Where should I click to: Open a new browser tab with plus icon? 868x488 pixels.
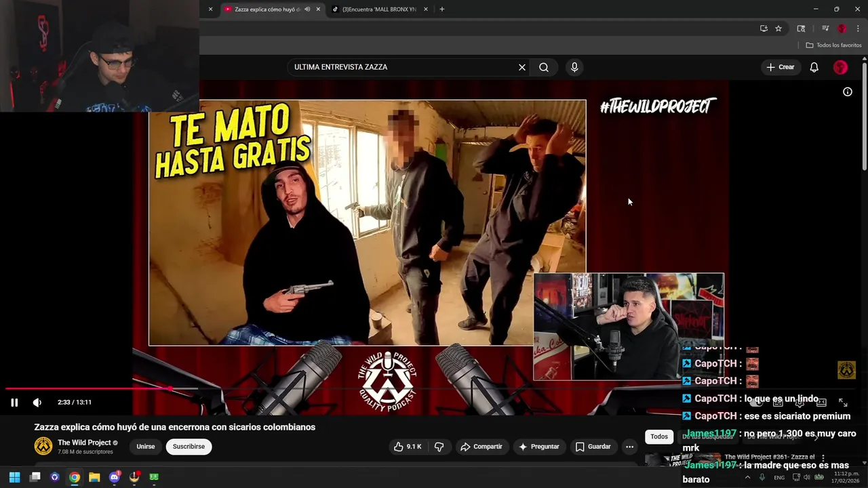[442, 9]
